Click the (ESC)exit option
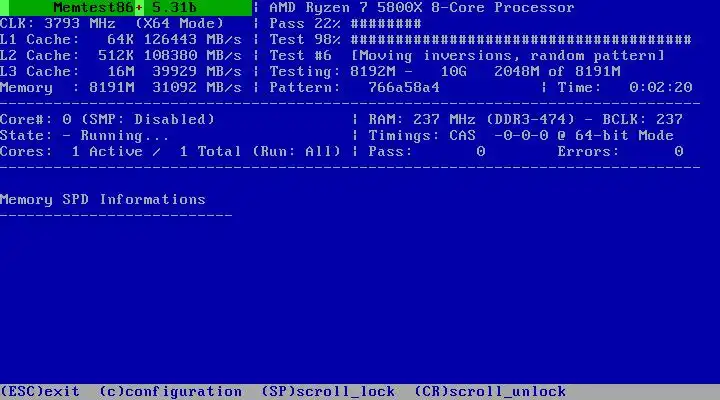Image resolution: width=720 pixels, height=400 pixels. pos(40,391)
